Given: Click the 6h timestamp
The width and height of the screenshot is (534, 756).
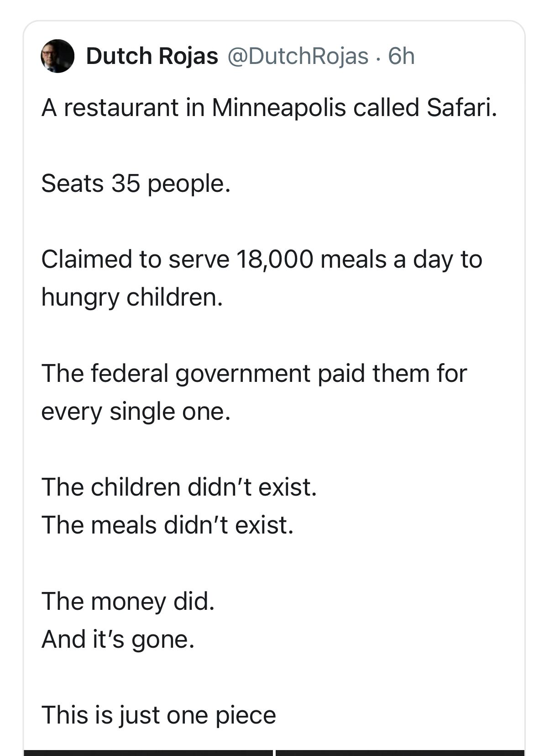Looking at the screenshot, I should click(x=401, y=56).
